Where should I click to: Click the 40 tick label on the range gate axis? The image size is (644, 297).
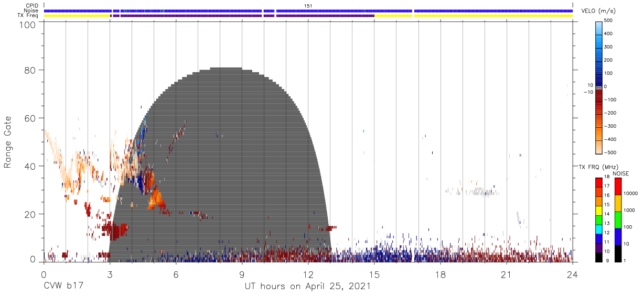pyautogui.click(x=29, y=166)
